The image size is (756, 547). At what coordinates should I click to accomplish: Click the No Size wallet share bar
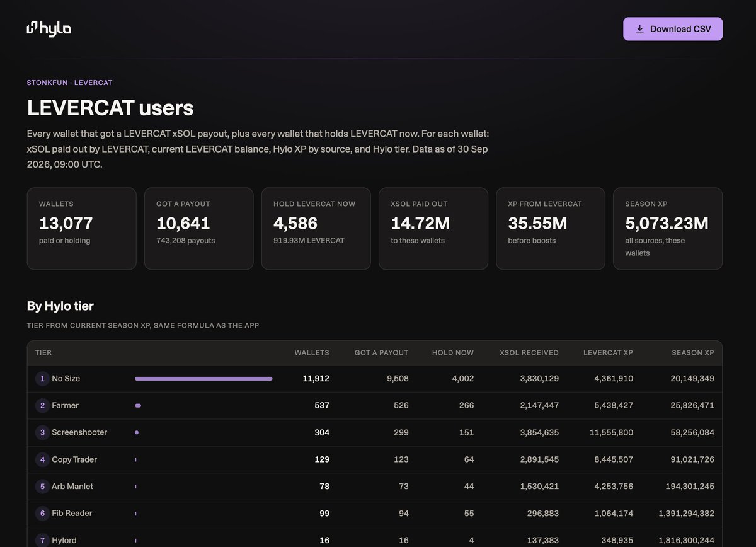(x=203, y=379)
